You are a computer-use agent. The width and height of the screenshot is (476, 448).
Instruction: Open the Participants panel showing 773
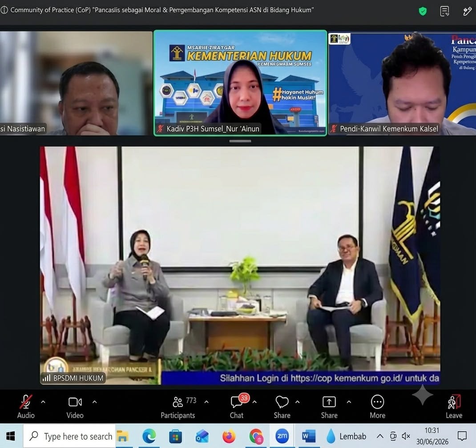point(178,407)
